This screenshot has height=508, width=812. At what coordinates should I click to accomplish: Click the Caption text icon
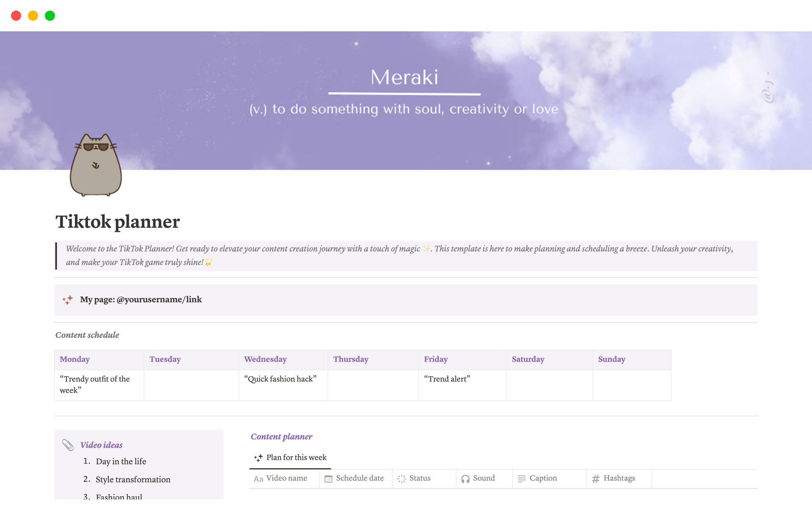pos(522,479)
